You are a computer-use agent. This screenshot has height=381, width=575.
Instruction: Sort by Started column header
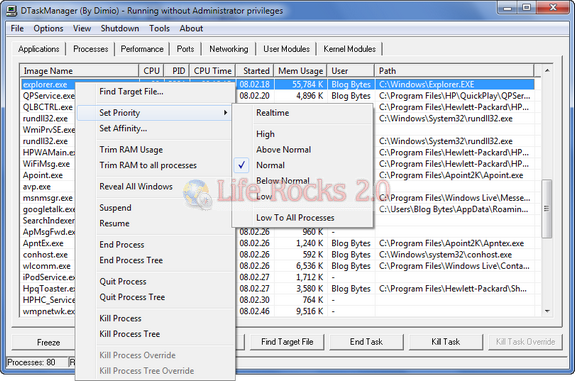255,71
